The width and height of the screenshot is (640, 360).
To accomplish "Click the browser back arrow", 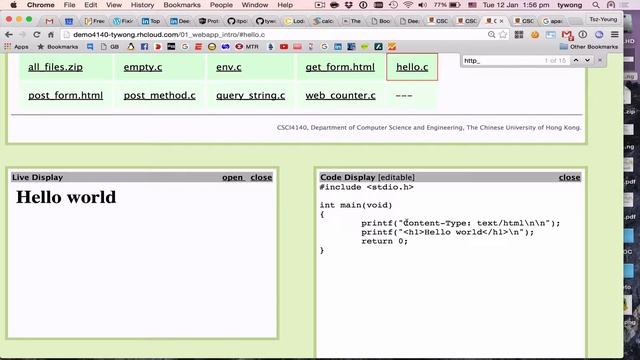I will pos(9,35).
